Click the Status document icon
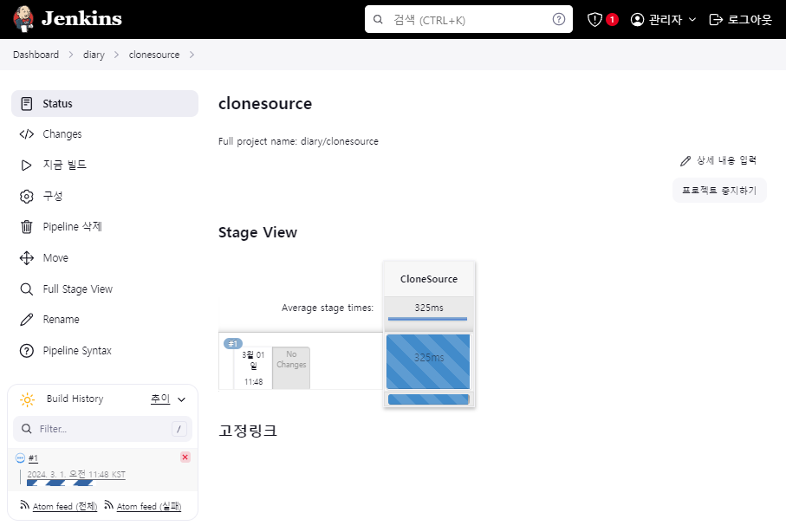Image resolution: width=786 pixels, height=532 pixels. [x=27, y=104]
